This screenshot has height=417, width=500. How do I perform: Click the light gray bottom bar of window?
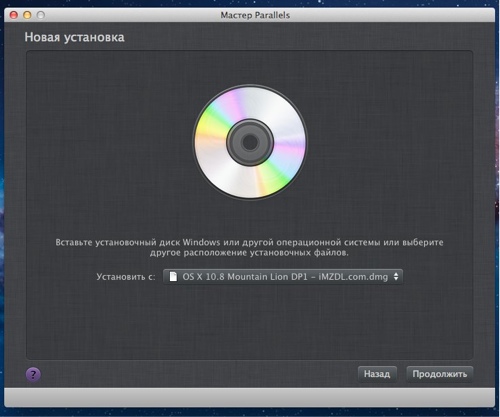[249, 397]
